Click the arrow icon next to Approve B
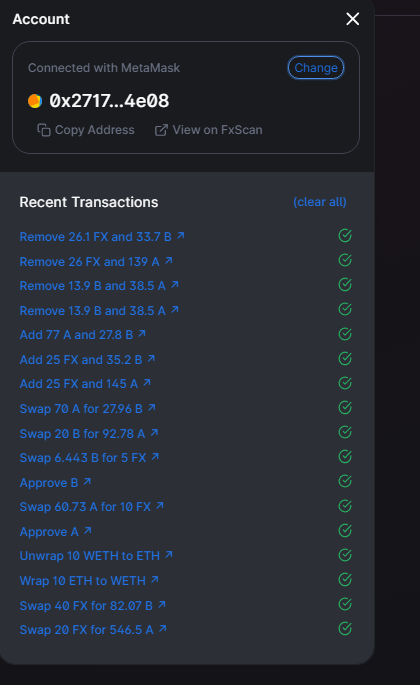The height and width of the screenshot is (685, 420). pyautogui.click(x=87, y=481)
